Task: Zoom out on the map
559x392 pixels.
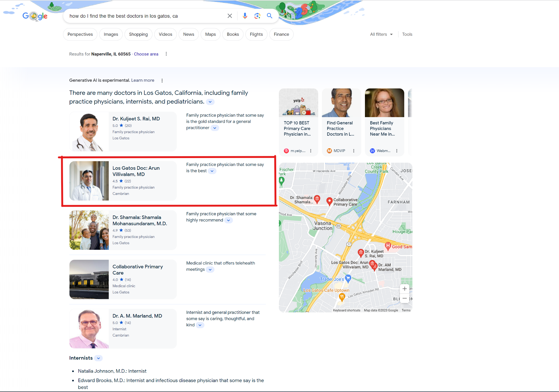Action: [405, 298]
